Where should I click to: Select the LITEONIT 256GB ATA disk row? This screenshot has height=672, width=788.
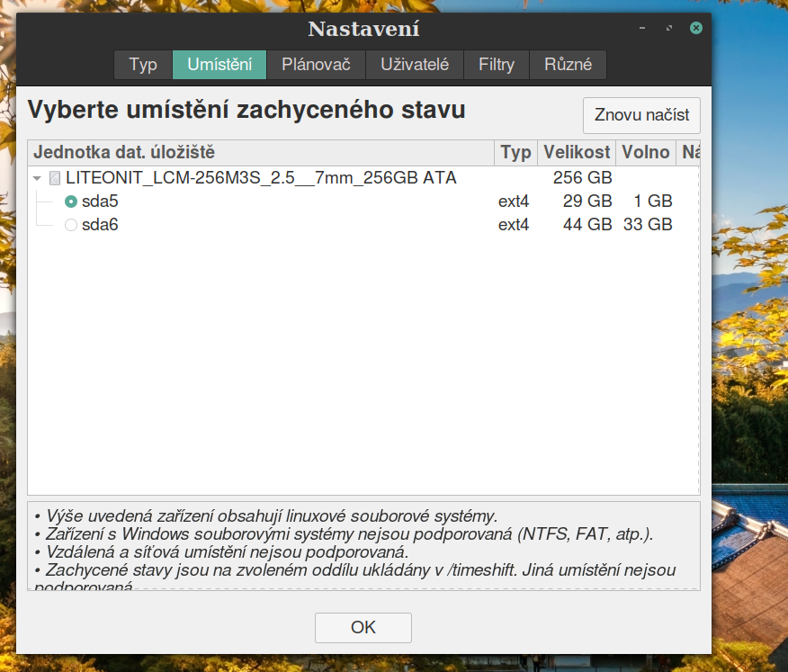click(x=261, y=178)
